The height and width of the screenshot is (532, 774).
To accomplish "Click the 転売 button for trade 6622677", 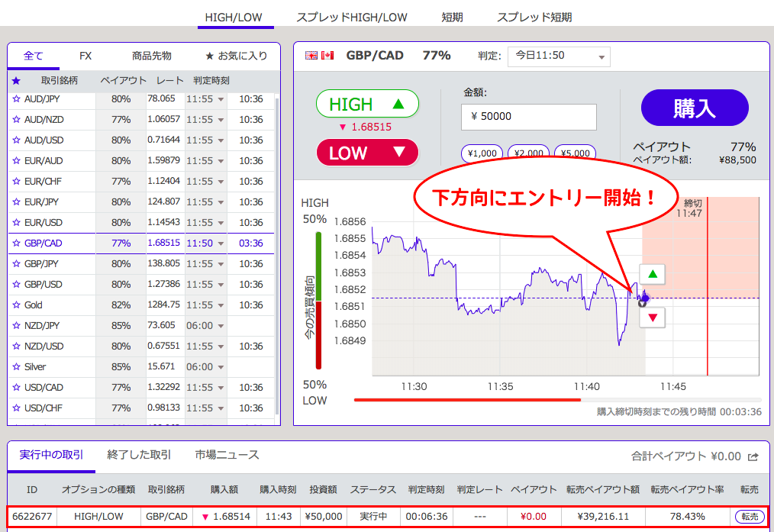I will click(749, 517).
